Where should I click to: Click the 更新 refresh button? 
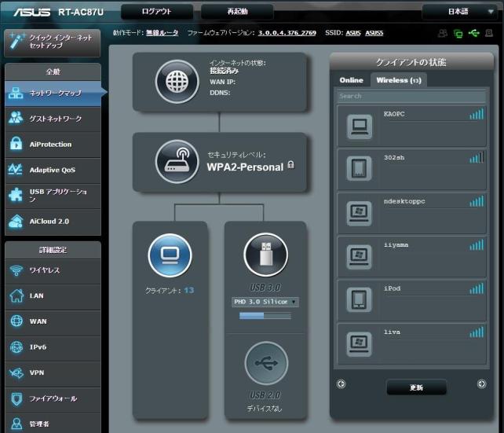[417, 387]
